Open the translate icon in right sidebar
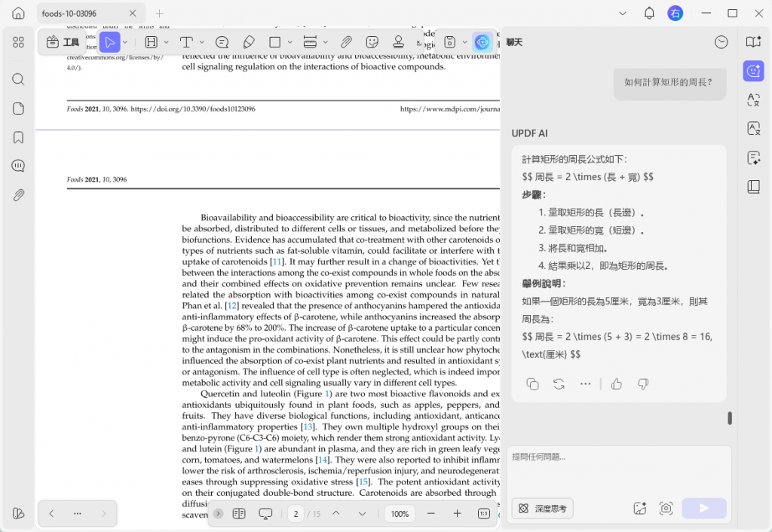This screenshot has height=532, width=772. [753, 100]
